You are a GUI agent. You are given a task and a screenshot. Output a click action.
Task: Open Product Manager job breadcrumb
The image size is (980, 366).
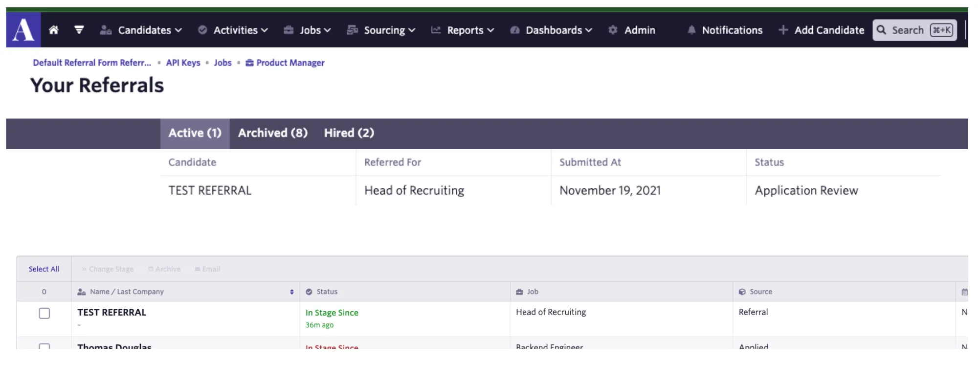(285, 63)
